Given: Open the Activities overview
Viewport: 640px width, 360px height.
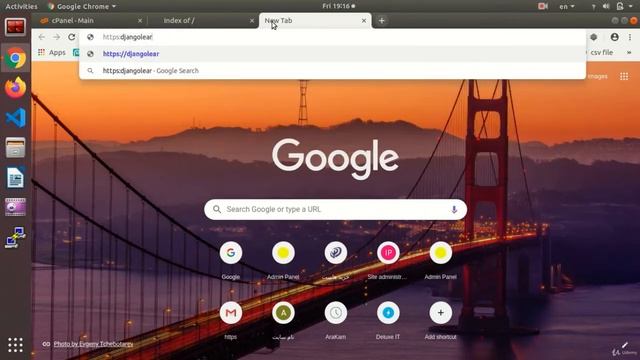Looking at the screenshot, I should tap(21, 6).
